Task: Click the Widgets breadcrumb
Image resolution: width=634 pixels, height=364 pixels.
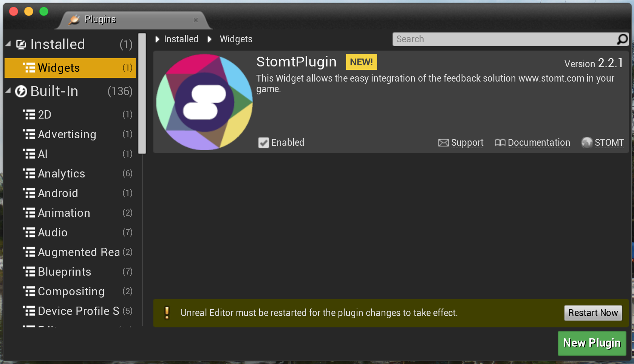Action: [236, 39]
